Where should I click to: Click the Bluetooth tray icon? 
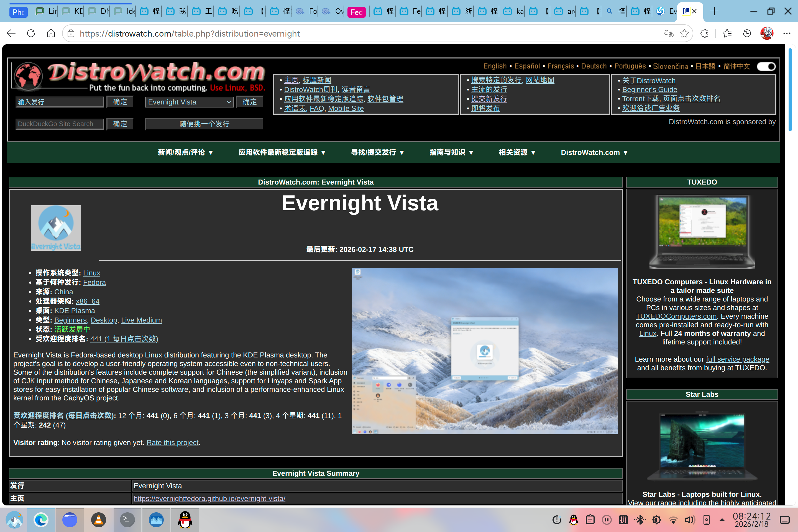640,520
